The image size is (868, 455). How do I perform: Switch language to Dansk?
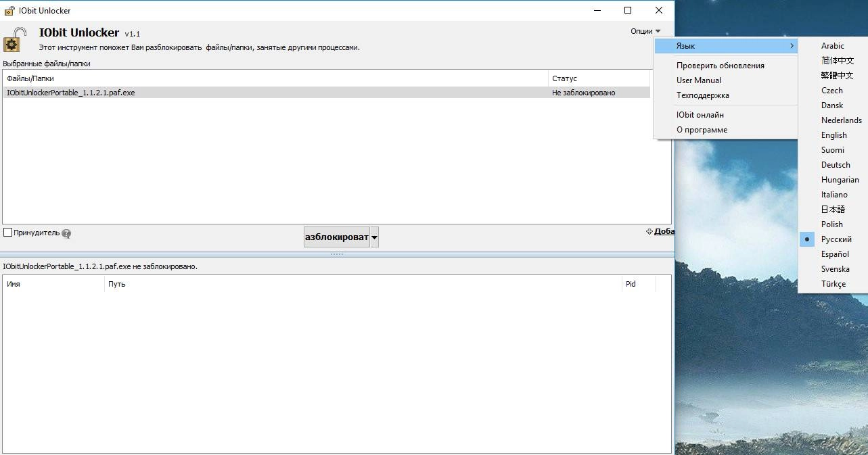click(x=833, y=105)
